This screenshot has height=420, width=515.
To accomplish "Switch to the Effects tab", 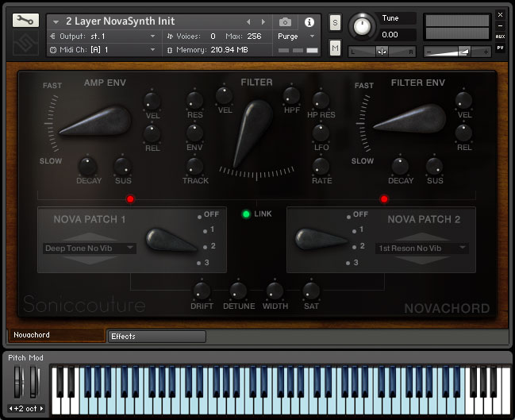I will click(157, 337).
